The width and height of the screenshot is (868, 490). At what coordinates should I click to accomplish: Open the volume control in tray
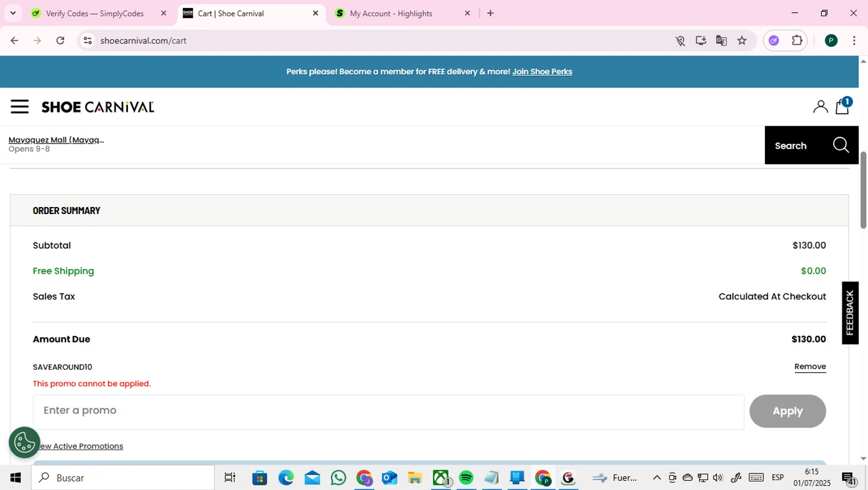coord(718,478)
